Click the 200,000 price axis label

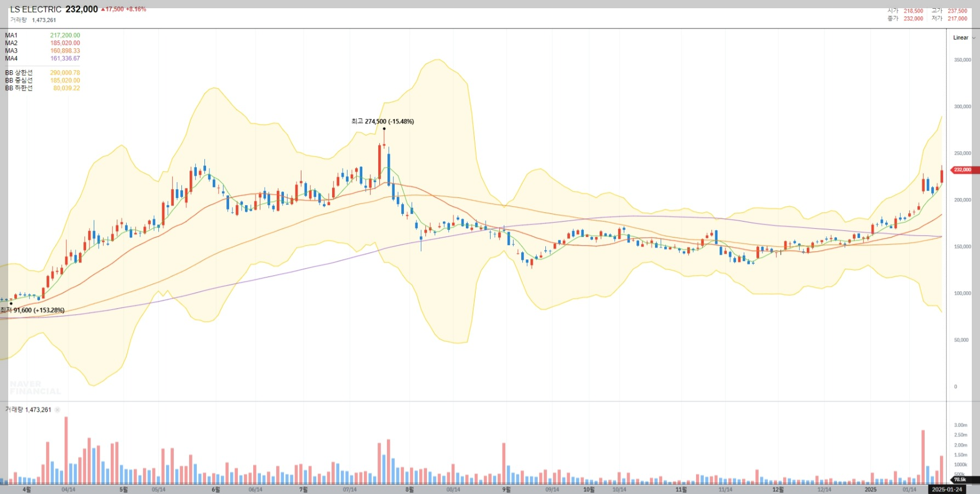pyautogui.click(x=962, y=200)
